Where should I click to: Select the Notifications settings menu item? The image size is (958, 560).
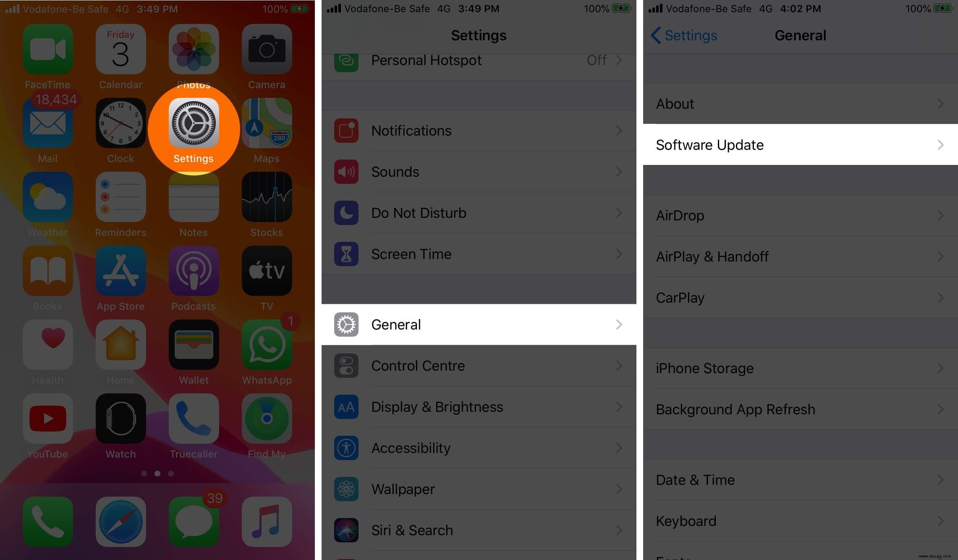(479, 131)
